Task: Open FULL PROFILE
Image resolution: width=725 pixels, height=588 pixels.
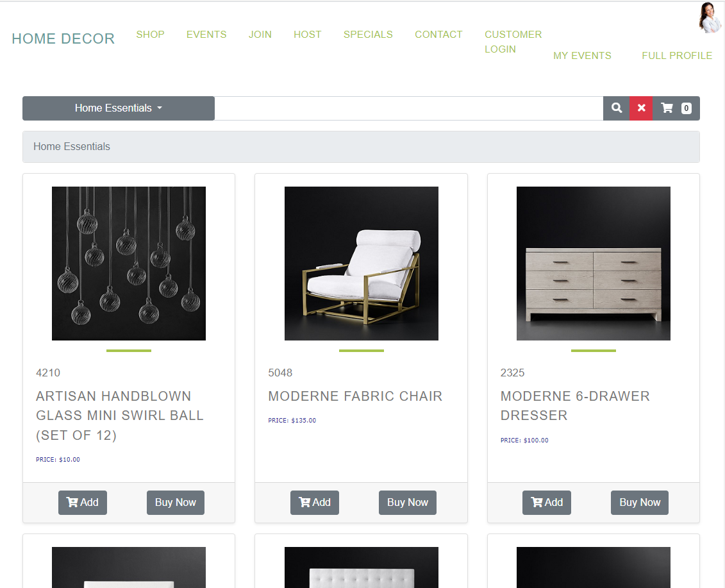Action: point(677,56)
